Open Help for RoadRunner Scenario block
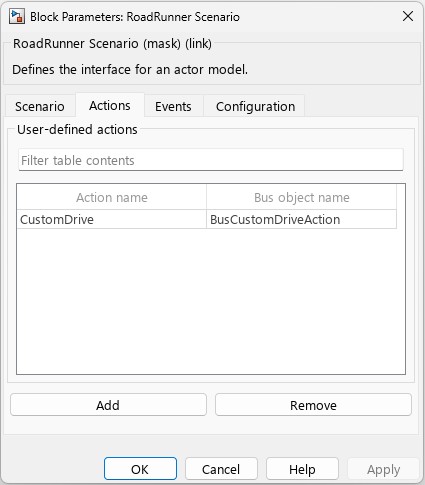This screenshot has width=425, height=485. coord(302,469)
